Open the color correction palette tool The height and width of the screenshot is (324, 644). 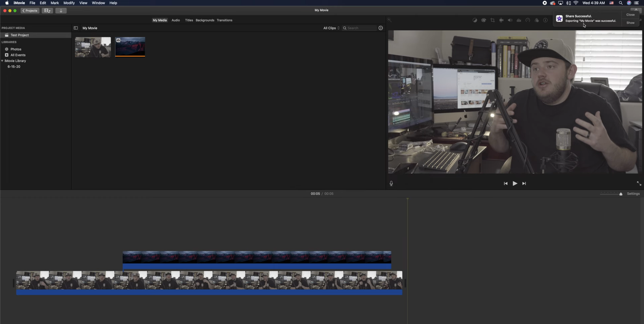click(484, 20)
